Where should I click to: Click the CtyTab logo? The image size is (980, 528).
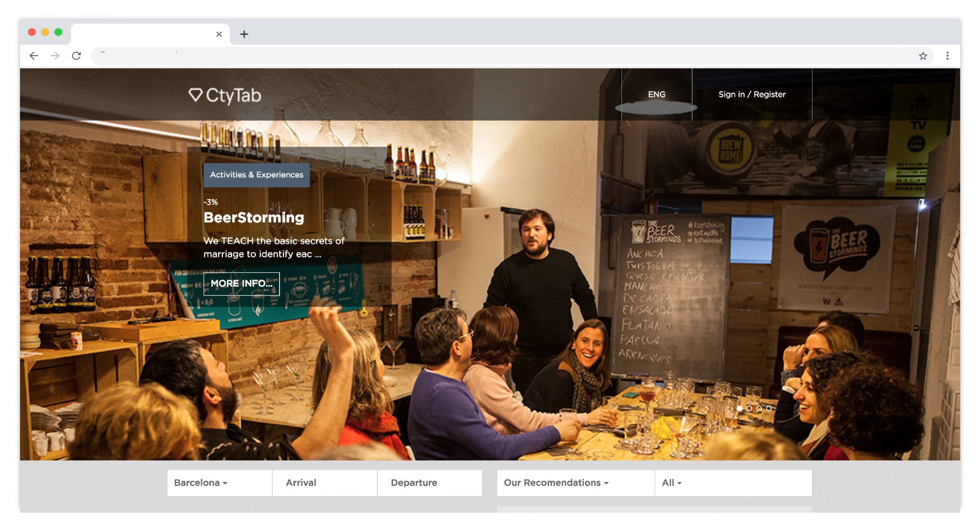[225, 95]
